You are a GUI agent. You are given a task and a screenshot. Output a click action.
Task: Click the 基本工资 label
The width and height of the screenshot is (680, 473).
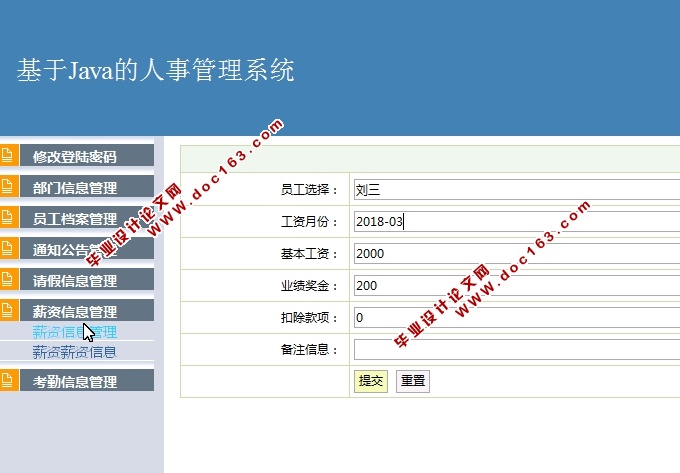coord(309,254)
